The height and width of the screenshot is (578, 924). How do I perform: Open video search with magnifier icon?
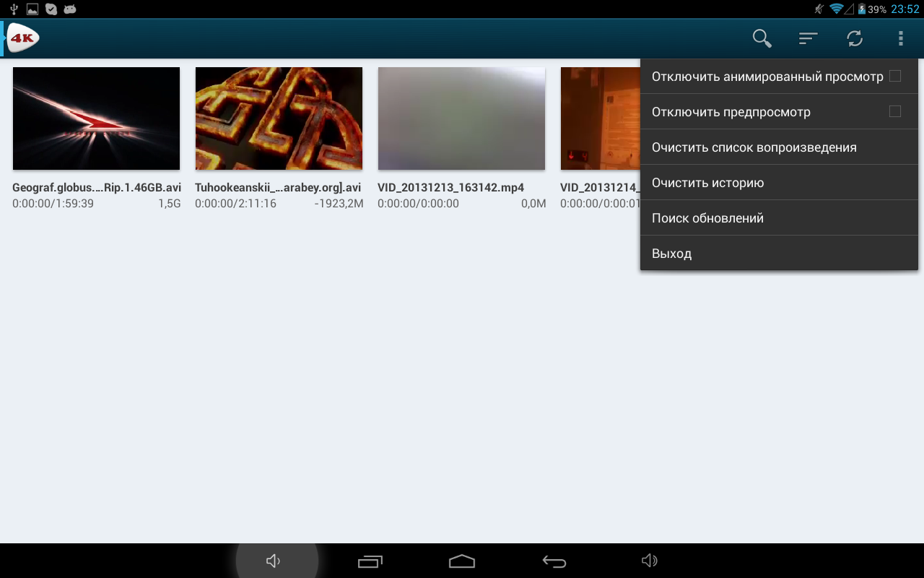click(x=762, y=38)
